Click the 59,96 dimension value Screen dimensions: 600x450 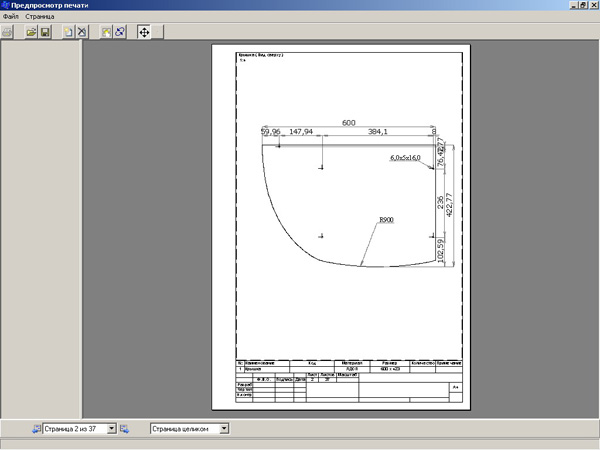[x=271, y=132]
